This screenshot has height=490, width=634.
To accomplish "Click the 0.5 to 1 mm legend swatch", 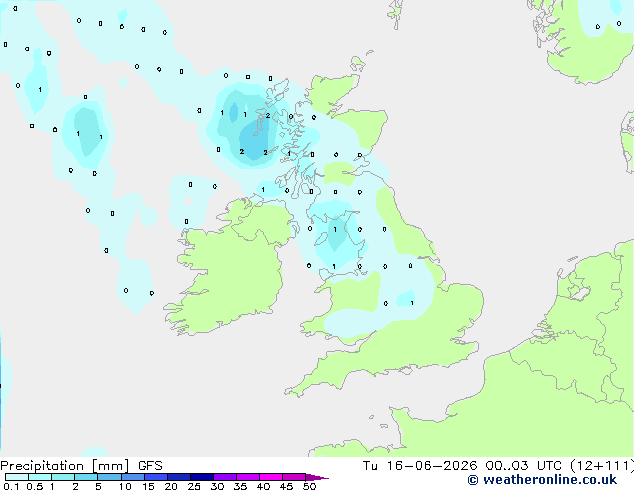I will (x=40, y=477).
